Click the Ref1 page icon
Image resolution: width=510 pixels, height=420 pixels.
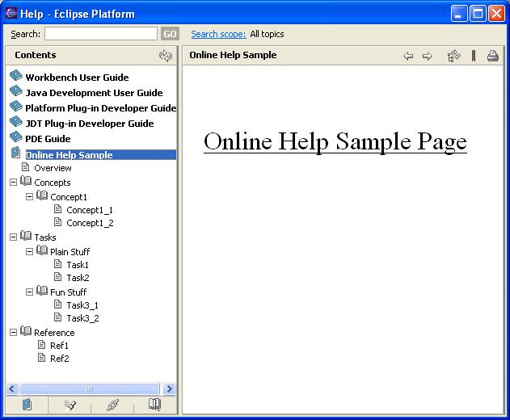pos(42,345)
